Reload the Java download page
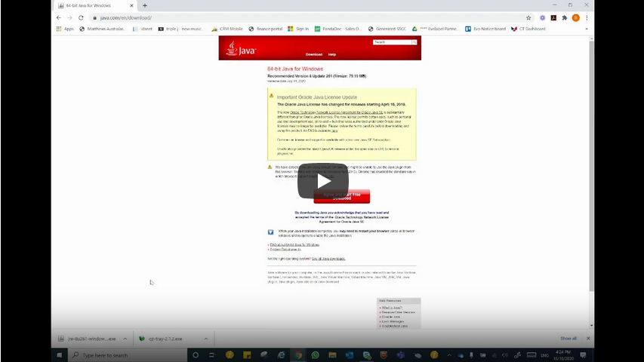This screenshot has width=644, height=362. [x=81, y=17]
